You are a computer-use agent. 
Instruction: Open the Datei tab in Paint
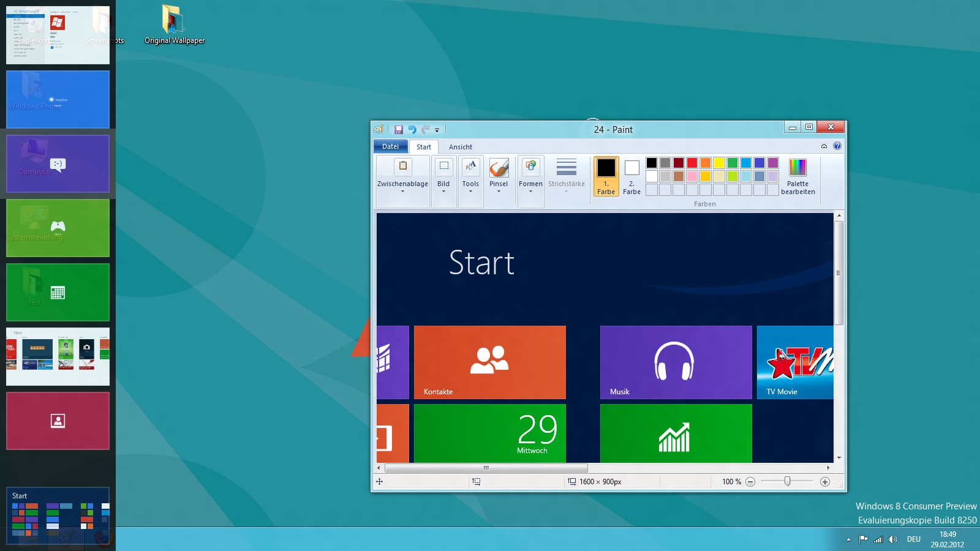pyautogui.click(x=390, y=146)
